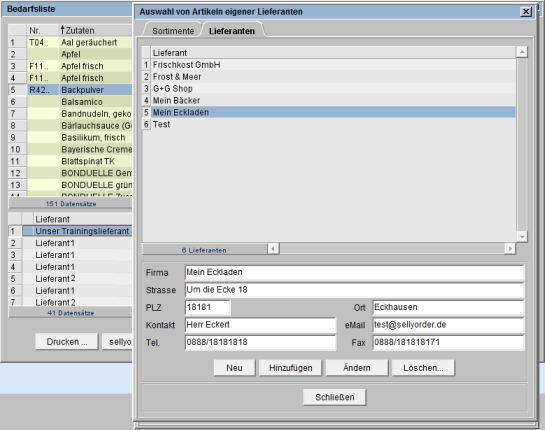Click the right arrow of horizontal scrollbar

click(x=510, y=249)
